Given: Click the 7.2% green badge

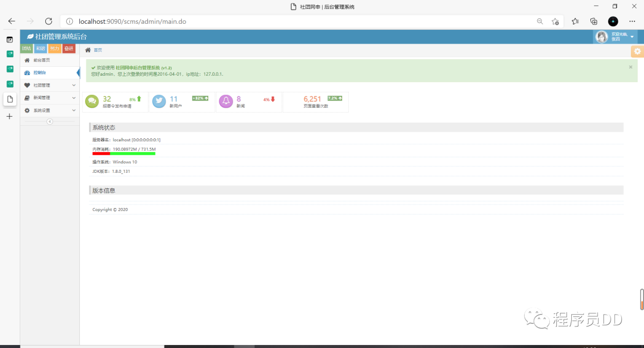Looking at the screenshot, I should click(335, 98).
